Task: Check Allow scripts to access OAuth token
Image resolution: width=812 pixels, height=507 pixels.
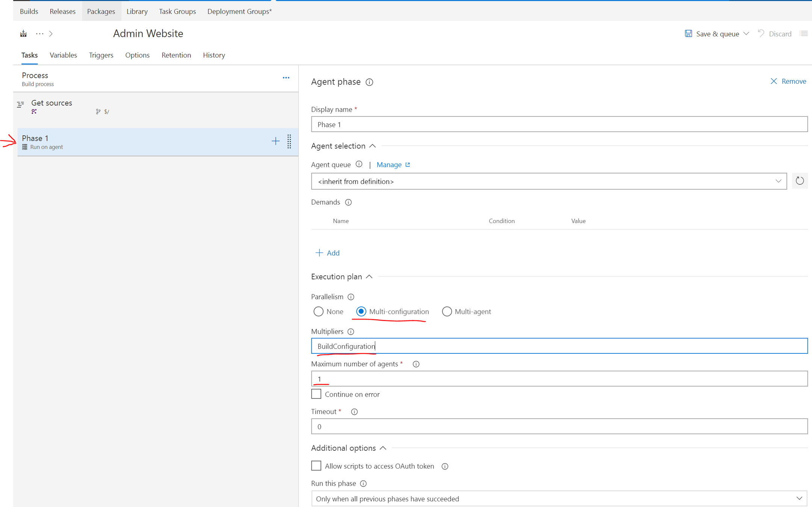Action: [316, 466]
